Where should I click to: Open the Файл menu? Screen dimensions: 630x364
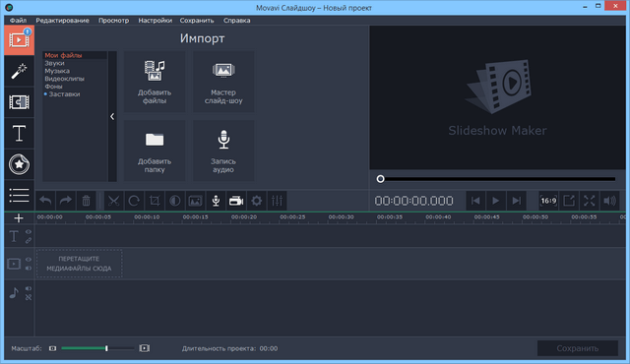click(18, 21)
